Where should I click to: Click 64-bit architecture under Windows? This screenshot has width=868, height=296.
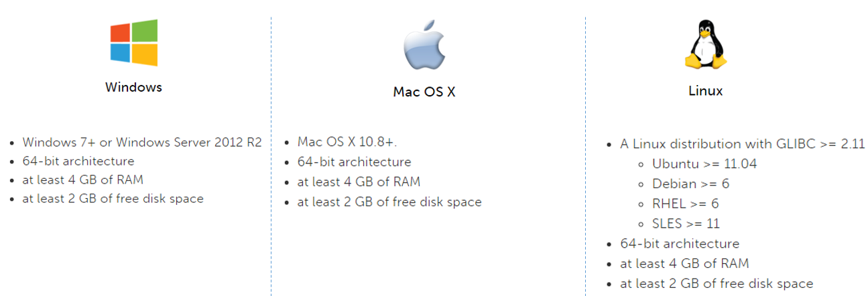[x=78, y=161]
